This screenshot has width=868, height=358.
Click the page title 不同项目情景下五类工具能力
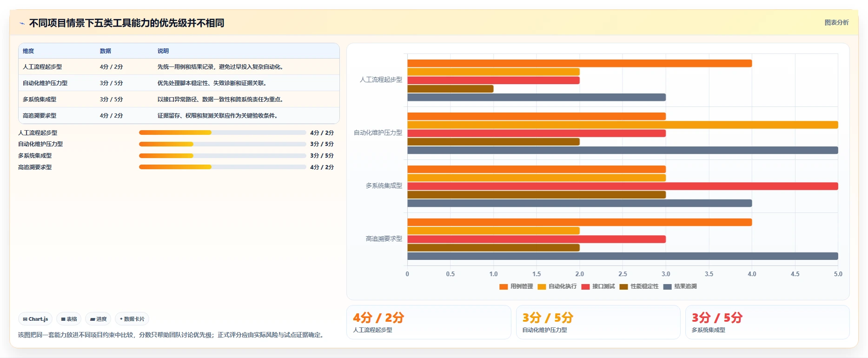tap(126, 23)
